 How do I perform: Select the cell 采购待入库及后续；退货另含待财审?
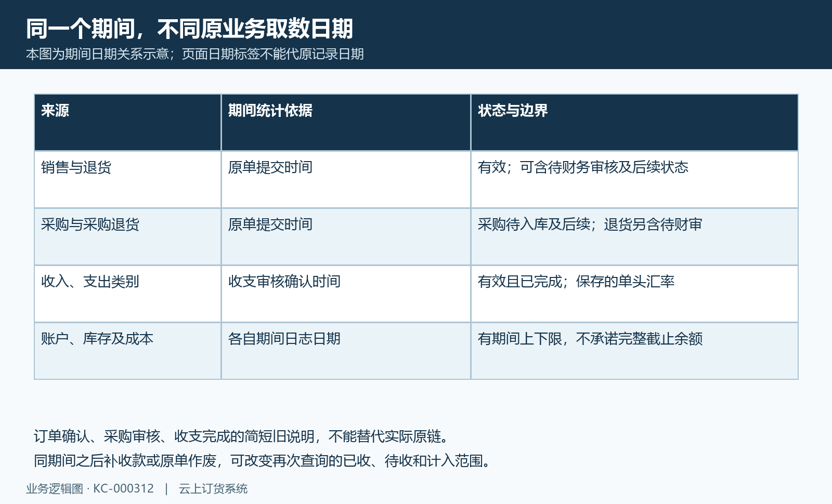click(634, 237)
